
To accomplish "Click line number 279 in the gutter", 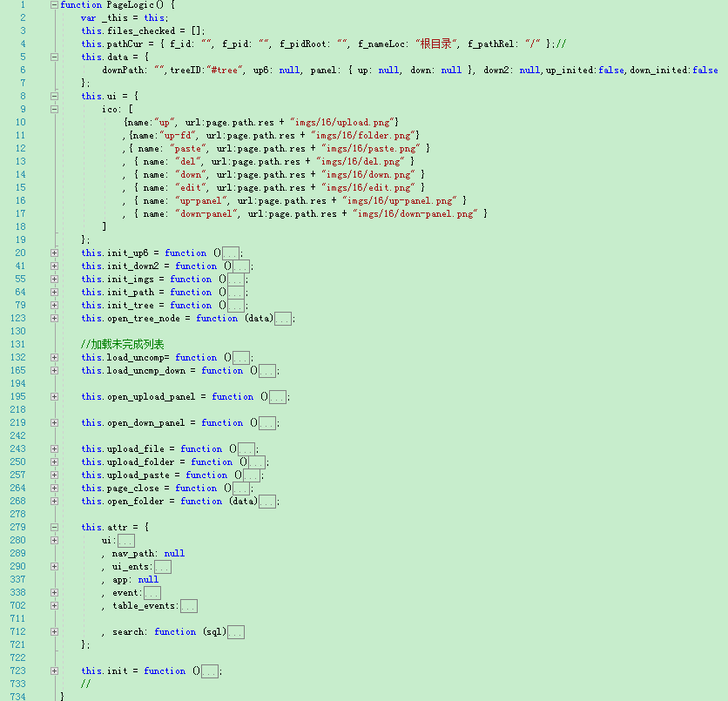I will click(18, 527).
